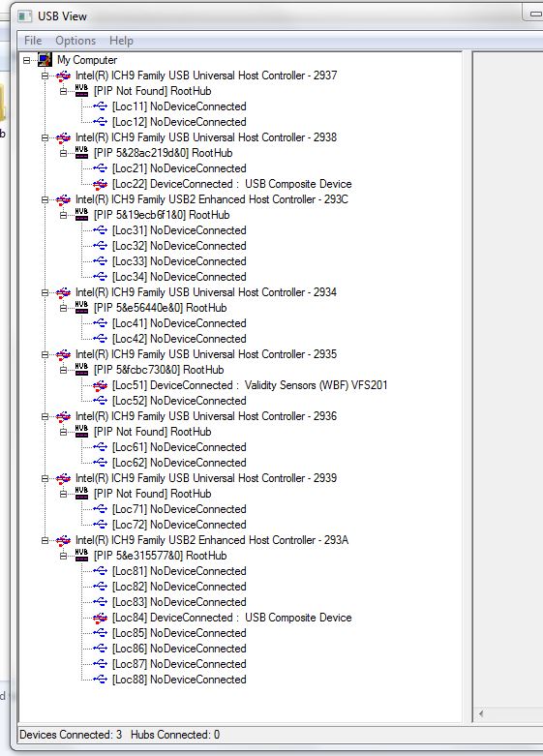Select the Loc62 NoDeviceConnected row
The height and width of the screenshot is (756, 543).
pyautogui.click(x=179, y=463)
